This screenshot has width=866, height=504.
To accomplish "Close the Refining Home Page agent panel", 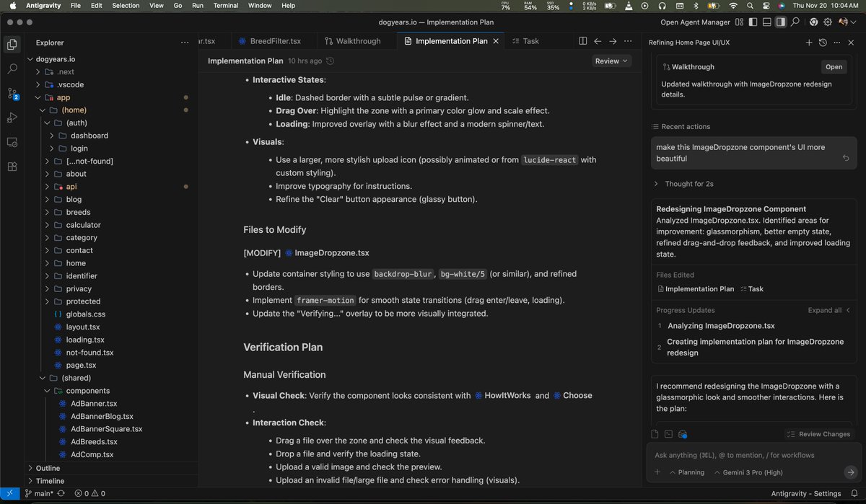I will click(850, 43).
